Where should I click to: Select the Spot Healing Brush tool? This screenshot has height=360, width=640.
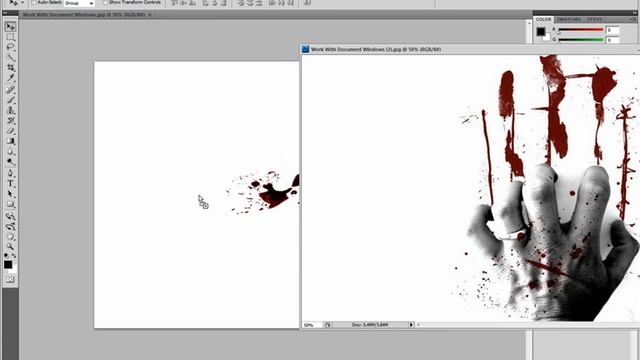click(10, 90)
